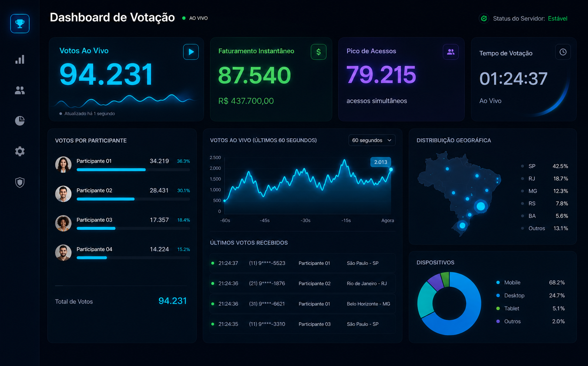The width and height of the screenshot is (588, 366).
Task: Click the dollar icon on Faturamento Instantâneo card
Action: point(319,52)
